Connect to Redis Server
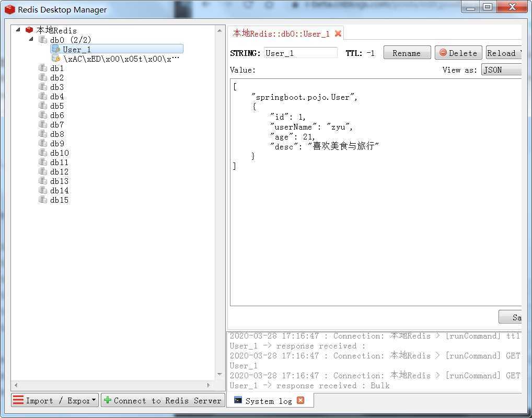532x418 pixels. [163, 400]
